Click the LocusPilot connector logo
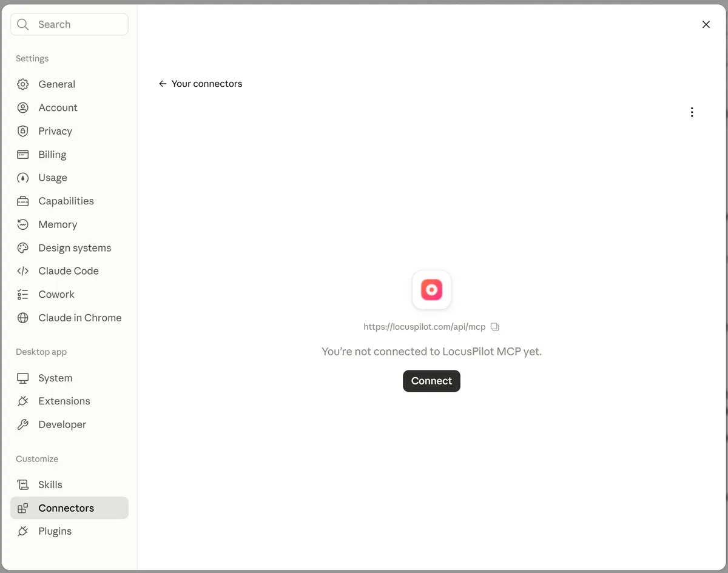Viewport: 728px width, 573px height. 431,290
